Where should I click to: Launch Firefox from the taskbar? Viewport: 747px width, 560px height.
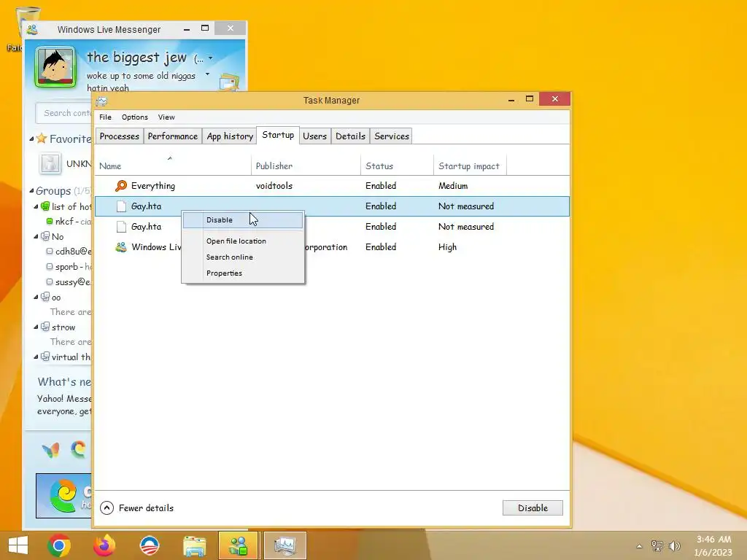(x=104, y=545)
